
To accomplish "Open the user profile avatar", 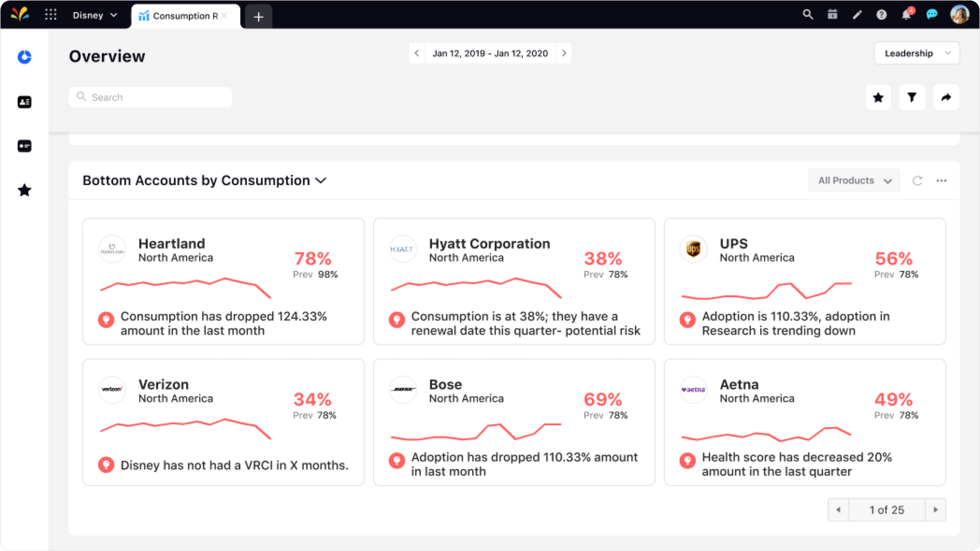I will pos(960,14).
